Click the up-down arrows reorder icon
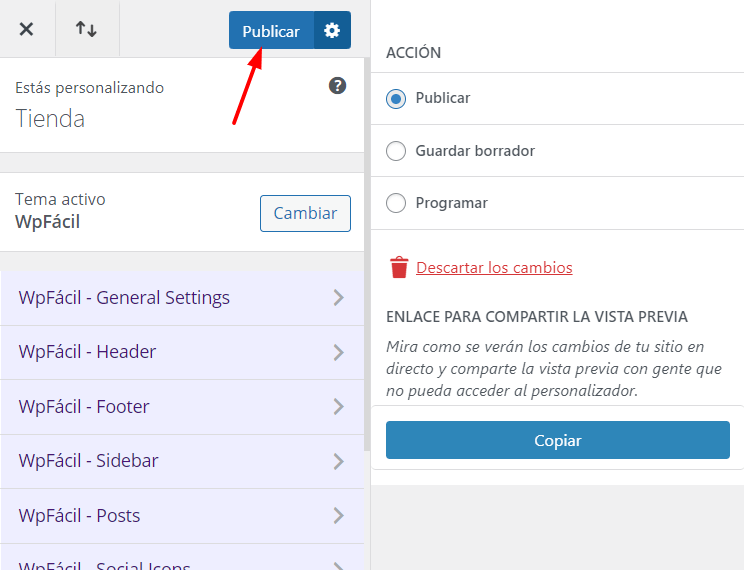Image resolution: width=744 pixels, height=570 pixels. click(86, 29)
